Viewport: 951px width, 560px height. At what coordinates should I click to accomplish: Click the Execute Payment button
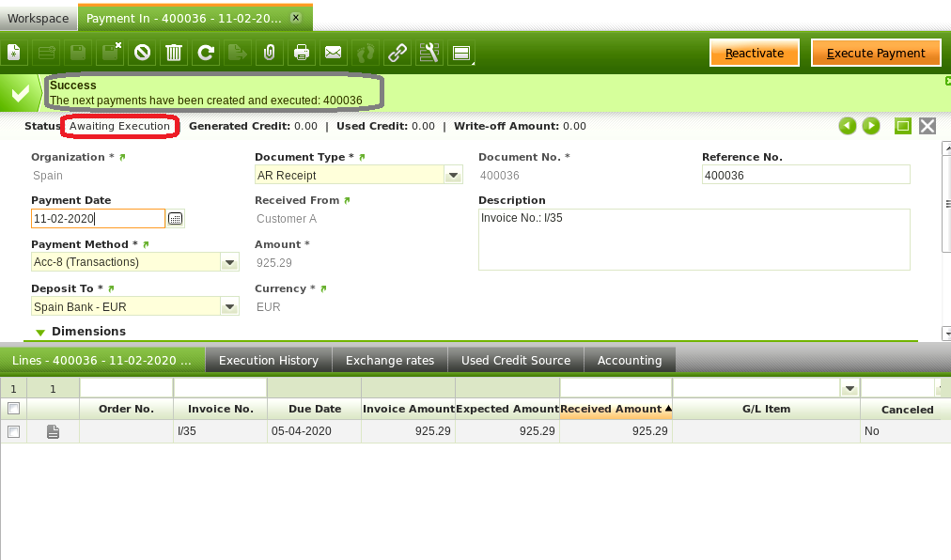pos(876,54)
